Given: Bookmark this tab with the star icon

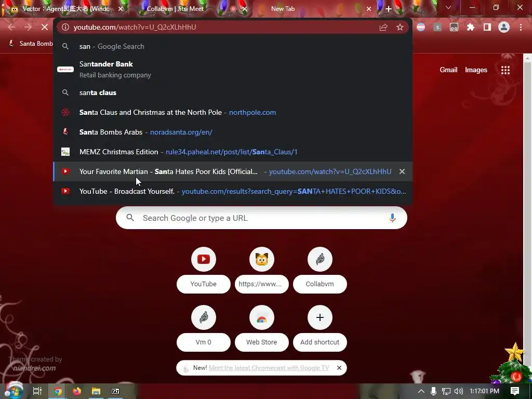Looking at the screenshot, I should click(400, 27).
